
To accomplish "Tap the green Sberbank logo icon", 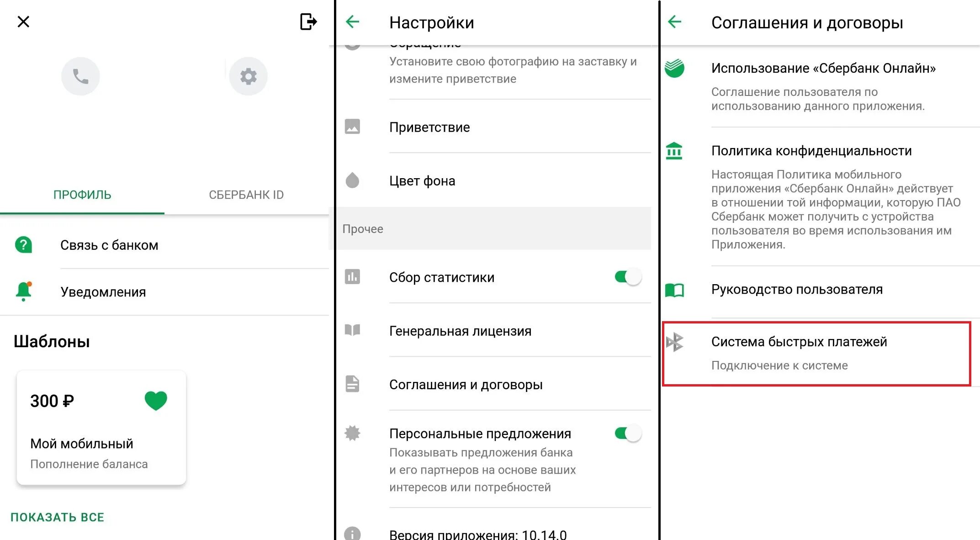I will [x=674, y=69].
